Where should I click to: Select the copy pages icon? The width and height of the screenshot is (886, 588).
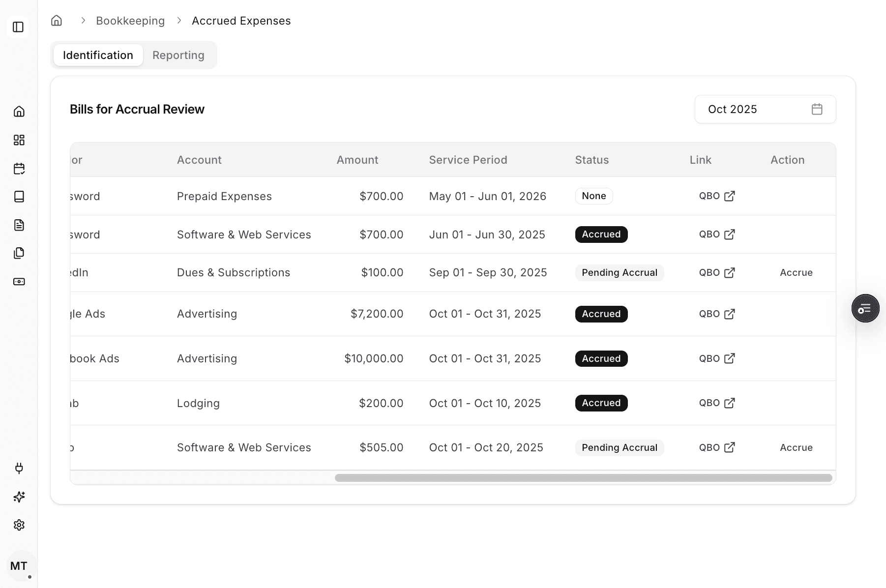click(19, 253)
